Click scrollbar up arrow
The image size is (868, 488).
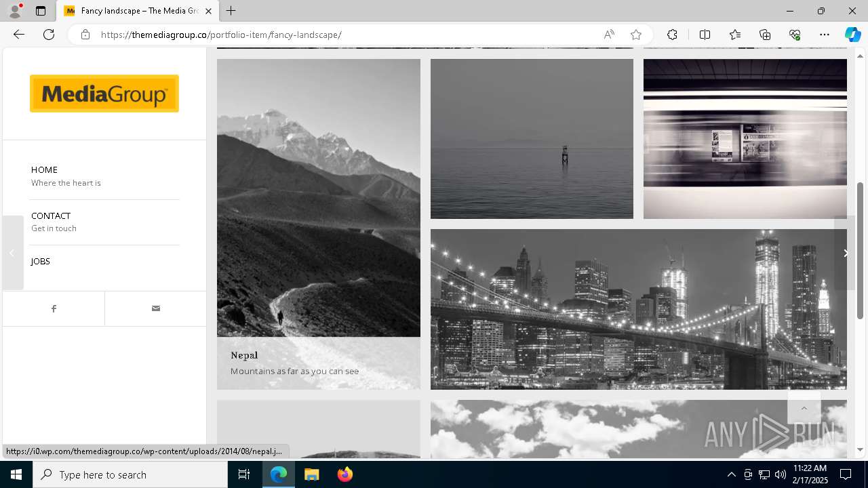point(861,56)
